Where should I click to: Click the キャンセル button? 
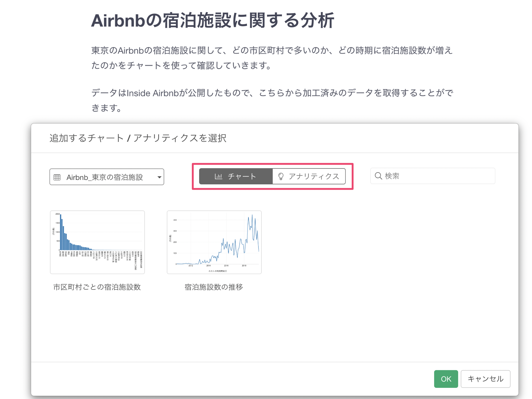point(486,379)
